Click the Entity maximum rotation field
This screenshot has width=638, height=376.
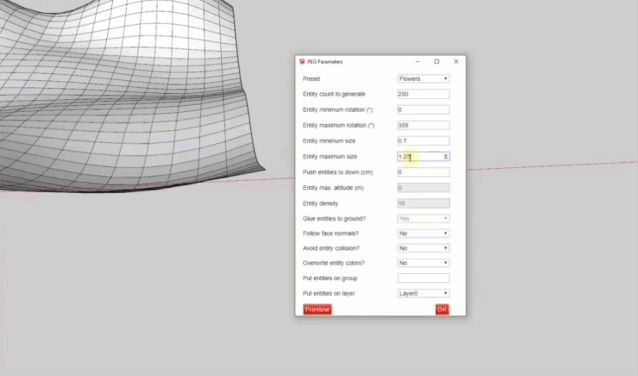(x=423, y=125)
